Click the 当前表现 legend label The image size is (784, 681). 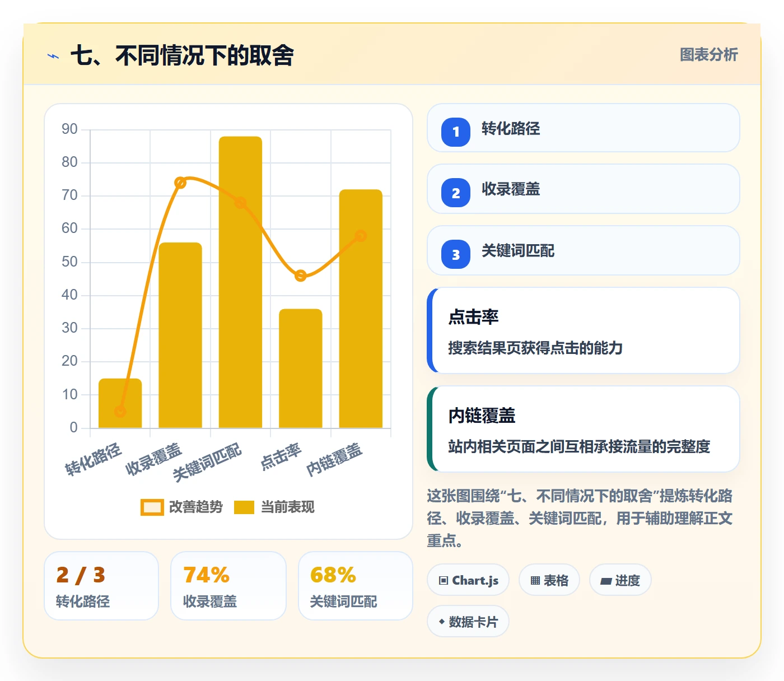click(288, 507)
